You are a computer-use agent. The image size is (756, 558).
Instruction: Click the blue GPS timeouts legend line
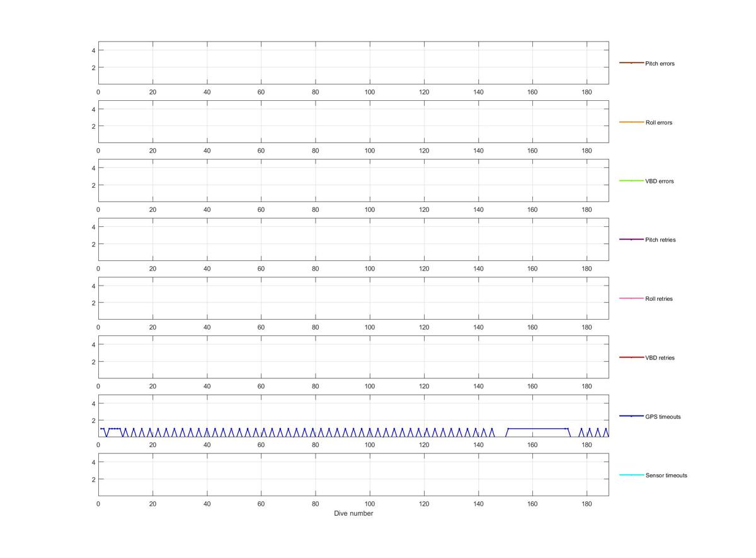pos(631,416)
